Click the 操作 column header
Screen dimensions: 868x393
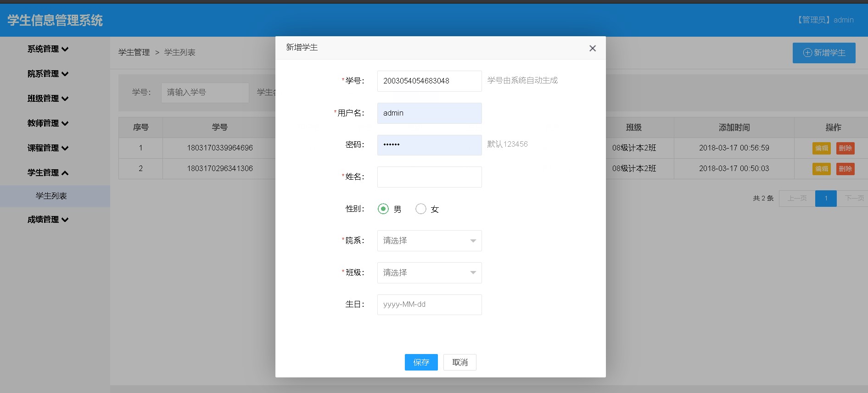point(833,127)
